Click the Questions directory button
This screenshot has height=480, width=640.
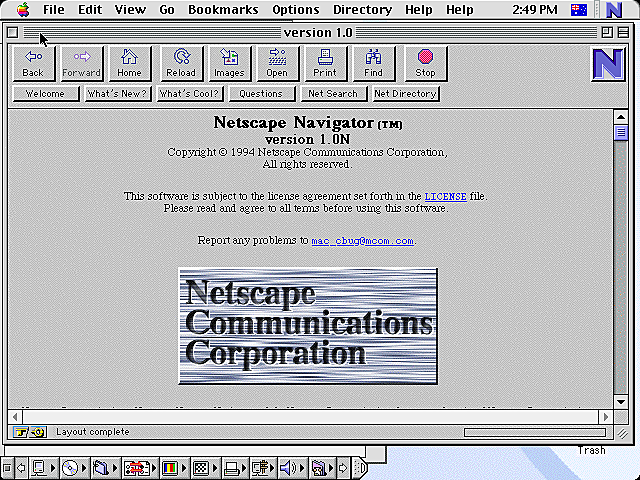click(x=261, y=93)
